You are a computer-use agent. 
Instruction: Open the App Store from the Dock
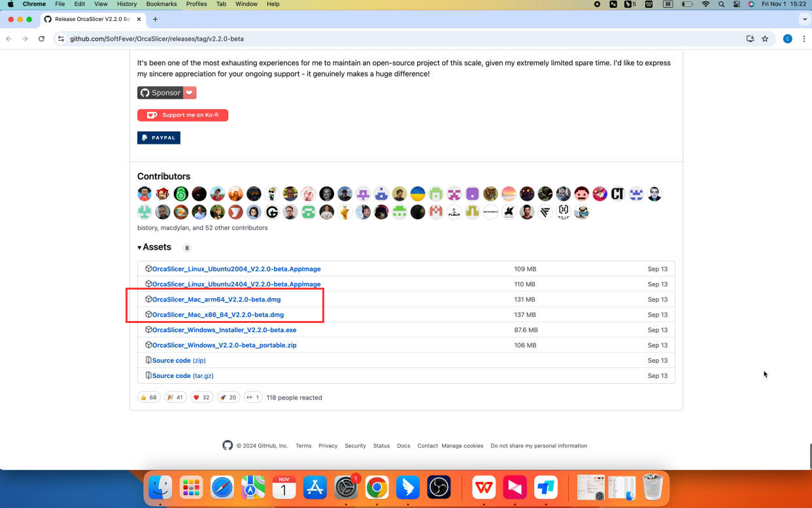[x=315, y=487]
